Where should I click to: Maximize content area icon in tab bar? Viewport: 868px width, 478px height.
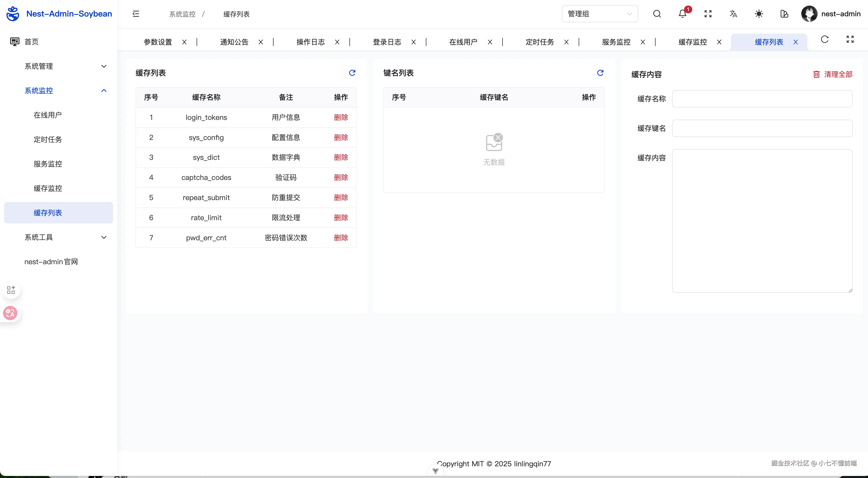[x=850, y=39]
